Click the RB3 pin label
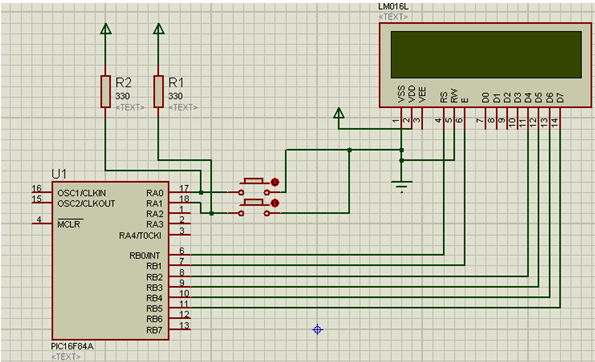Screen dimensions: 595x362 click(154, 288)
